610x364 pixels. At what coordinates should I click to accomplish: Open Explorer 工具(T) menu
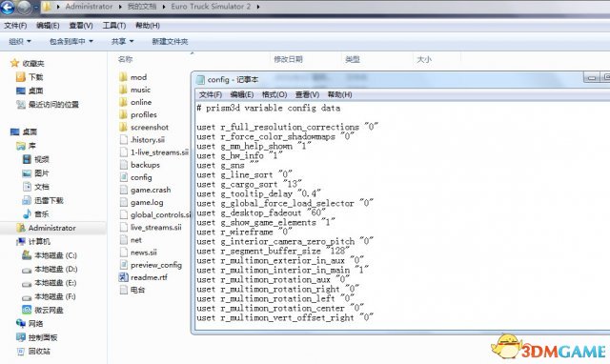point(114,26)
